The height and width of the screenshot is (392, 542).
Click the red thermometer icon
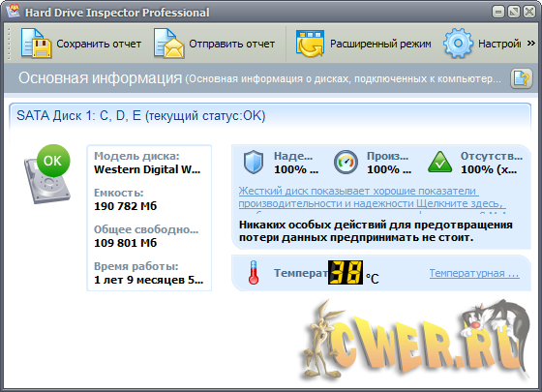pos(254,273)
